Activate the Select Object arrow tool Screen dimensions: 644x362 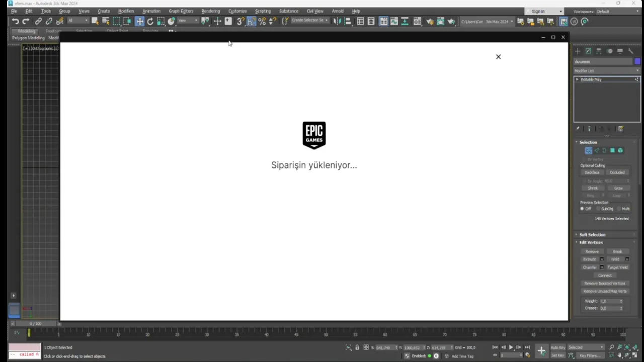point(95,21)
